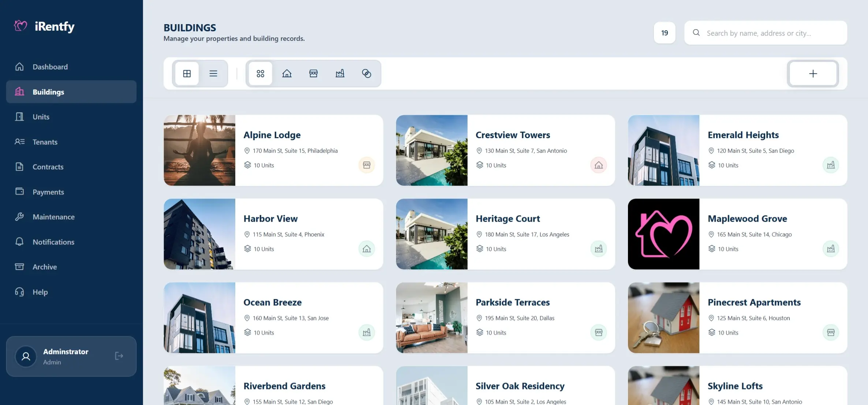Click the Notifications bell icon
The height and width of the screenshot is (405, 868).
tap(19, 242)
